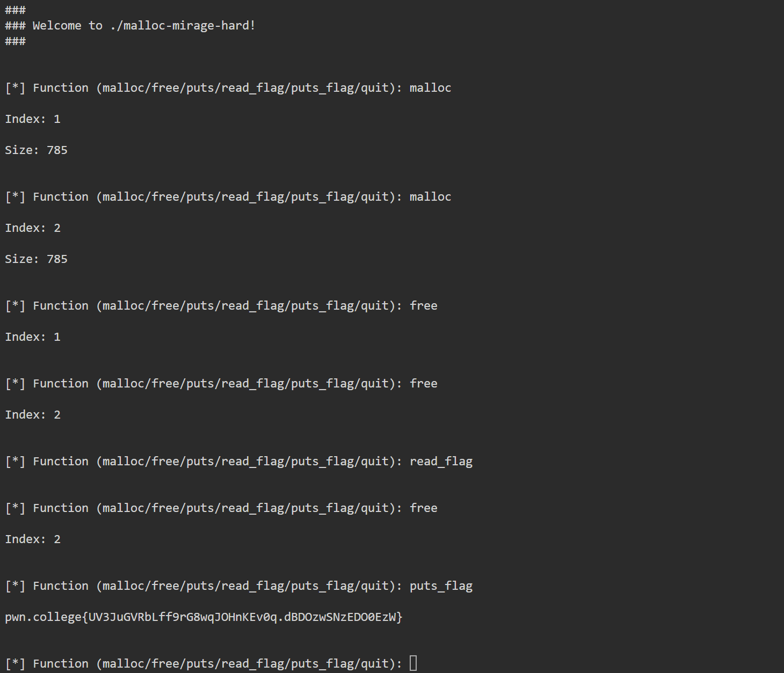Click the first Size: 785 line

coord(37,150)
